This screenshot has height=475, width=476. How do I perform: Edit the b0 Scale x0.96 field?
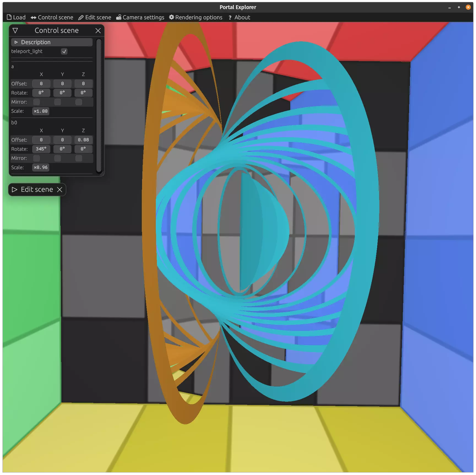41,168
